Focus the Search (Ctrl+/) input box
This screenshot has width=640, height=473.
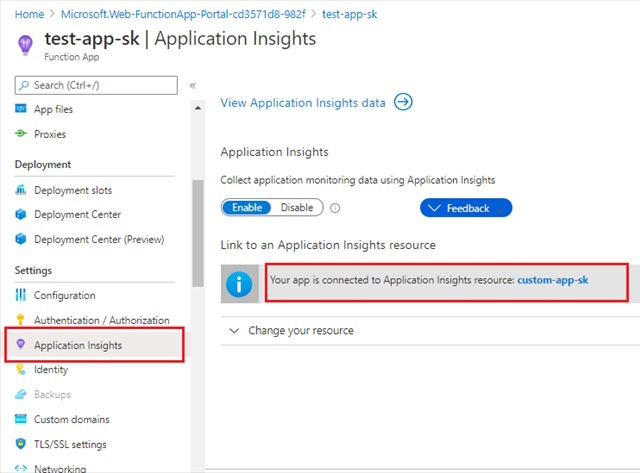96,85
